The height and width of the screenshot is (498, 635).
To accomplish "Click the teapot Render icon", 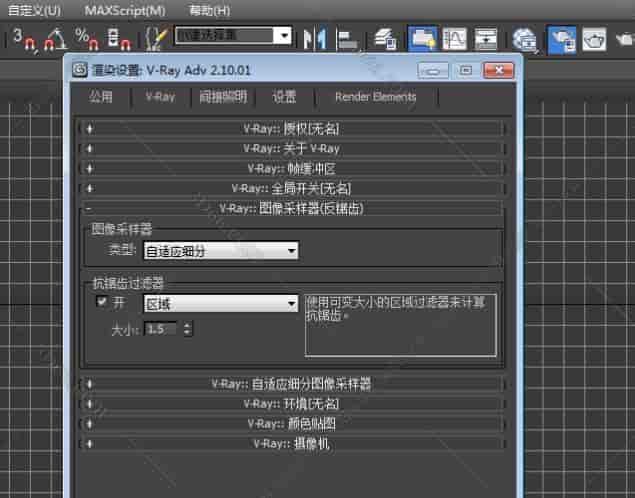I will tap(596, 39).
